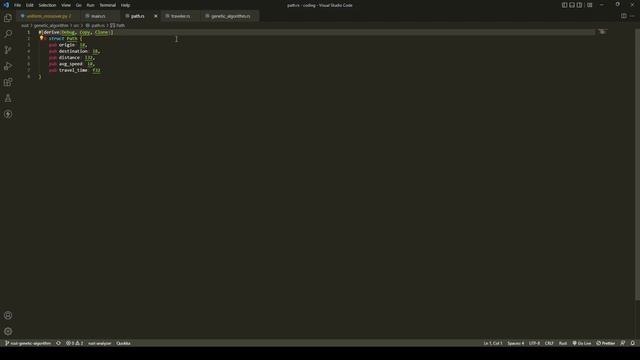This screenshot has width=640, height=360.
Task: Switch to the genetic_algorithm.rs tab
Action: (231, 16)
